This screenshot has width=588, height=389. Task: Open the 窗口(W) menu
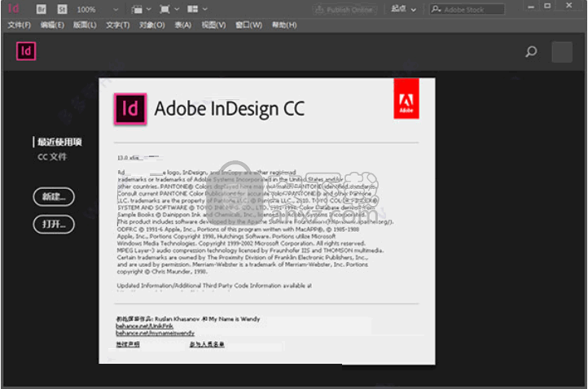(248, 25)
